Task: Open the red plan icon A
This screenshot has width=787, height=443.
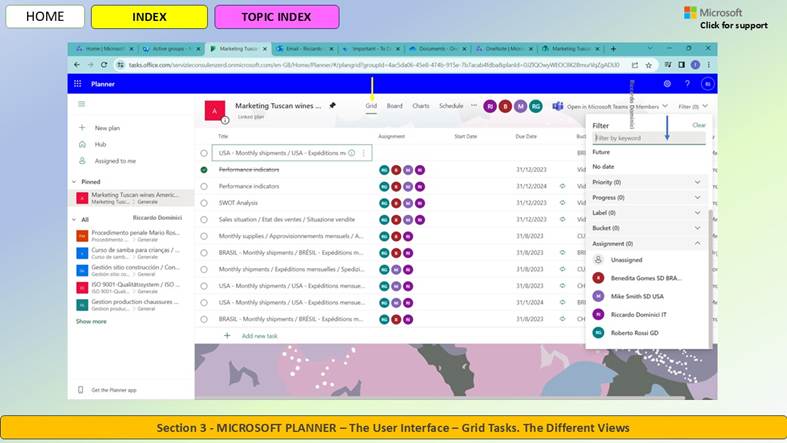Action: pos(214,111)
